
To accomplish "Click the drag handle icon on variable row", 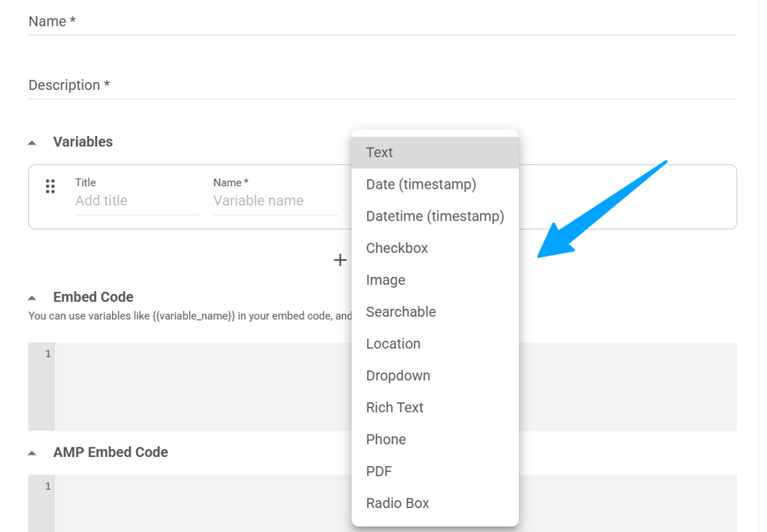I will (50, 186).
